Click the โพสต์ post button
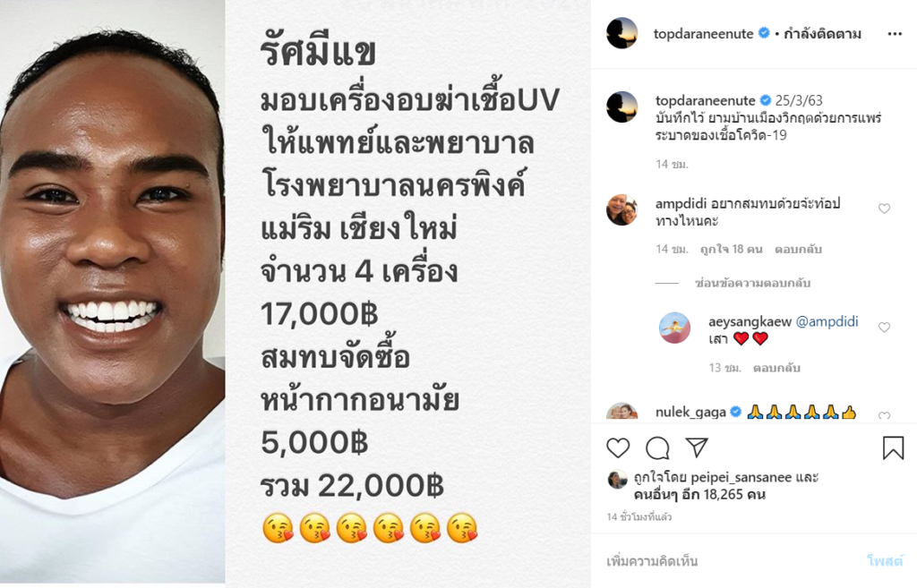Viewport: 917px width, 588px height. point(885,561)
